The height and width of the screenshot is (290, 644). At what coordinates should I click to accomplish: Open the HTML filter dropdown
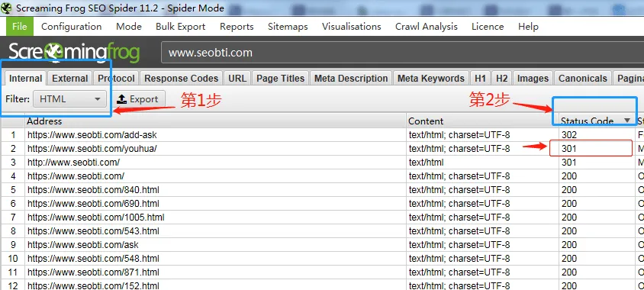point(69,99)
